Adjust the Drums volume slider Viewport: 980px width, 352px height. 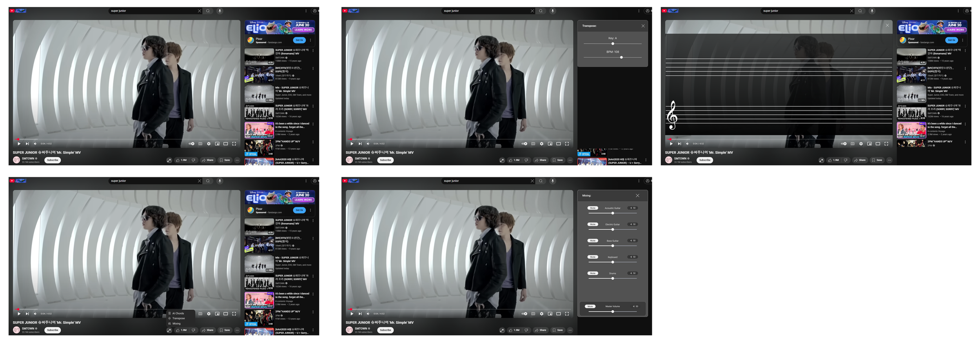(x=613, y=278)
